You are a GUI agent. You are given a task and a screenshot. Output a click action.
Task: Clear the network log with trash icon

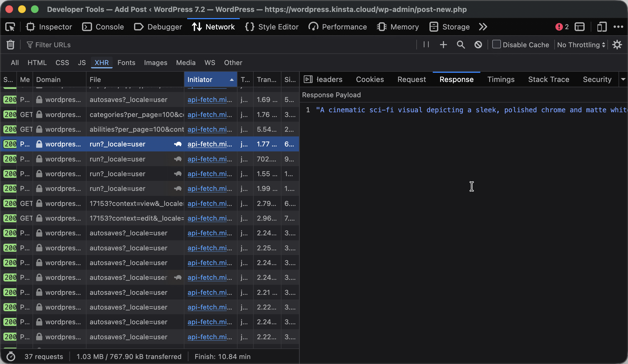(x=11, y=45)
